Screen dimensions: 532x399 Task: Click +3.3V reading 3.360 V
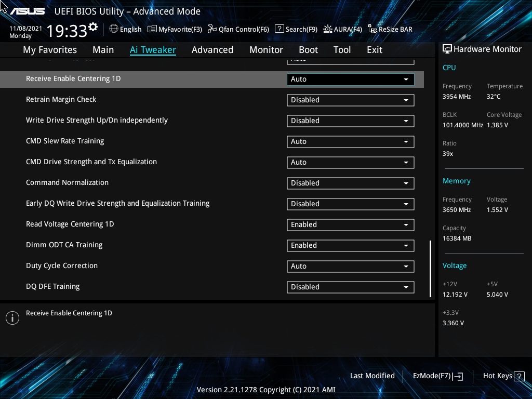tap(453, 323)
